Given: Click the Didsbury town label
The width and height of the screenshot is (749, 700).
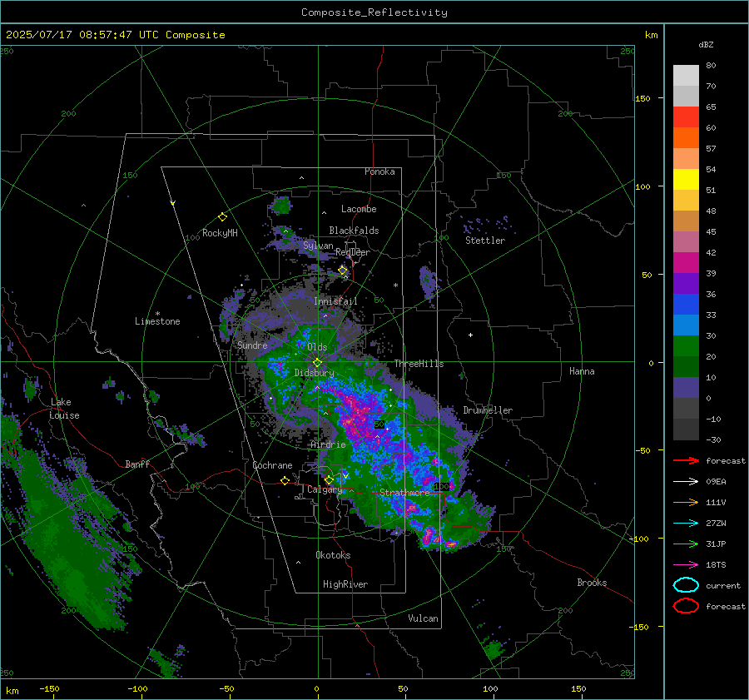Looking at the screenshot, I should tap(314, 373).
